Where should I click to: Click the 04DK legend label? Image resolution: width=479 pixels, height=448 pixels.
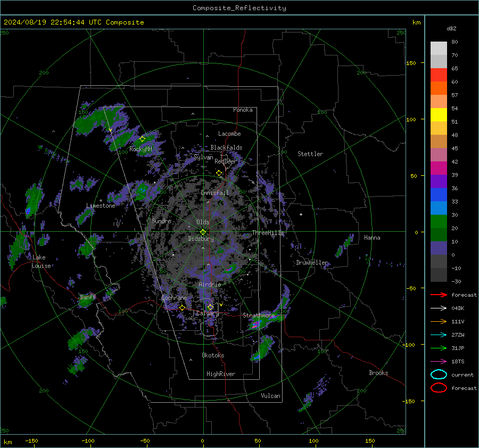point(458,308)
